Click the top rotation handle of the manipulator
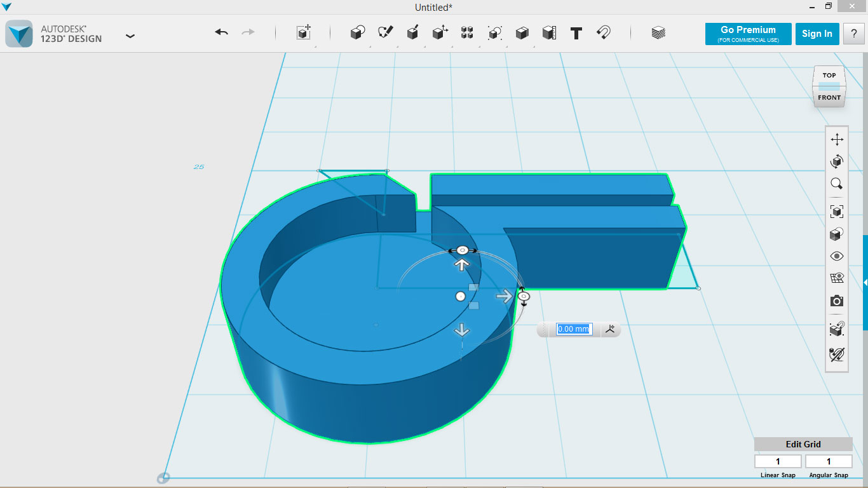The width and height of the screenshot is (868, 488). tap(463, 250)
